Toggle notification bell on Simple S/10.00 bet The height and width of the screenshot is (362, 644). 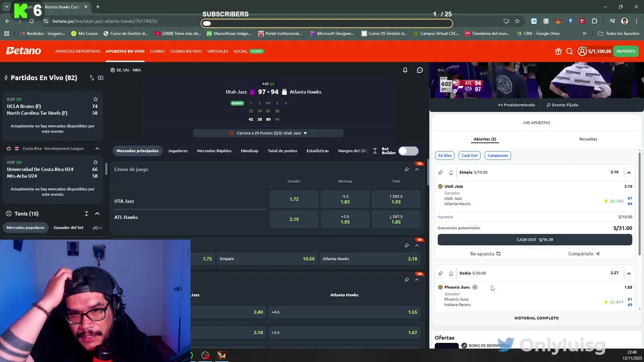[x=451, y=172]
